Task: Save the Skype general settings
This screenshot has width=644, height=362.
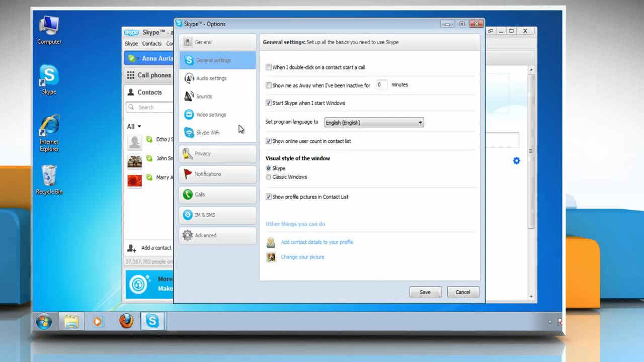Action: tap(425, 292)
